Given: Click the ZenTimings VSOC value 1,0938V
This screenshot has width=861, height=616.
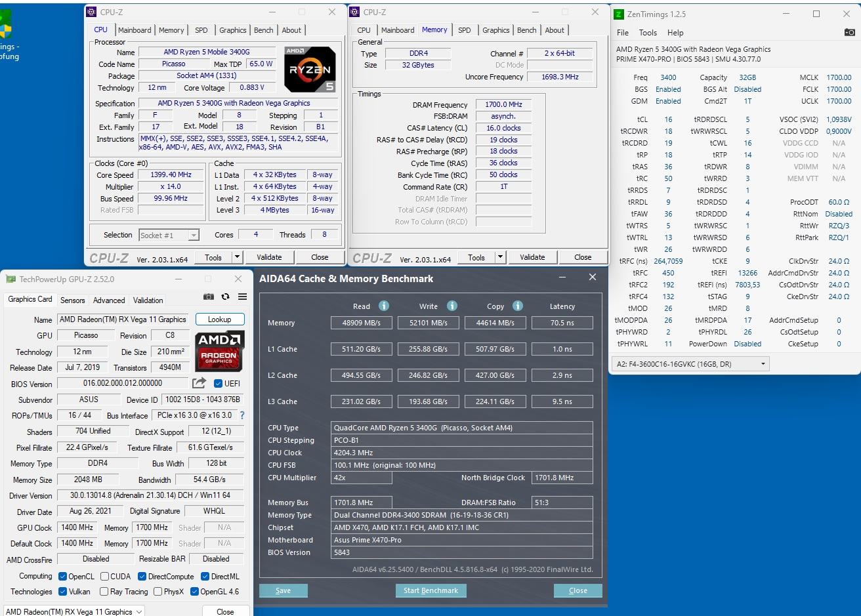Looking at the screenshot, I should (x=839, y=119).
